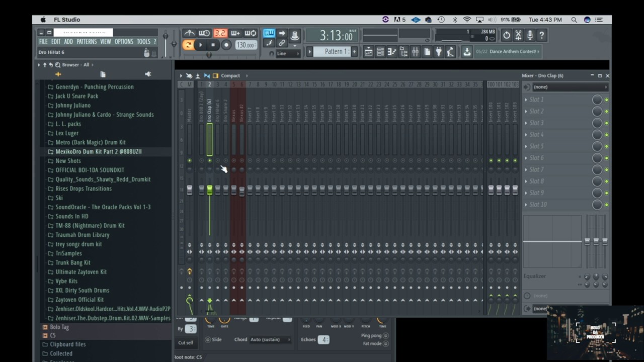Click the magnet snap icon
Viewport: 644px width, 362px height.
click(x=272, y=54)
